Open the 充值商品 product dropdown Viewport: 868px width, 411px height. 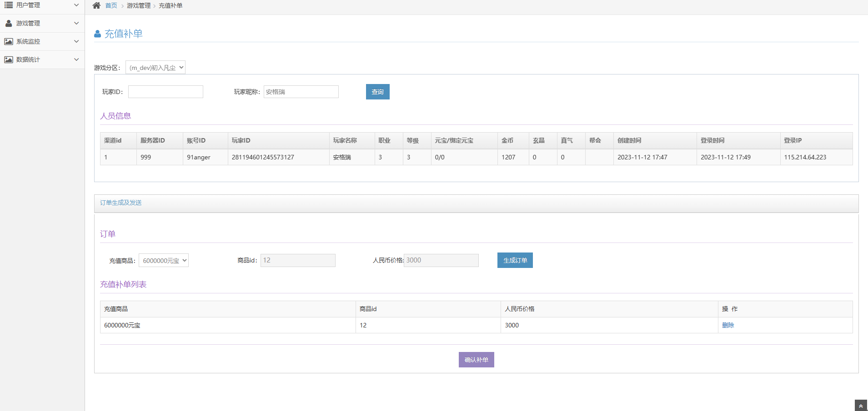164,261
